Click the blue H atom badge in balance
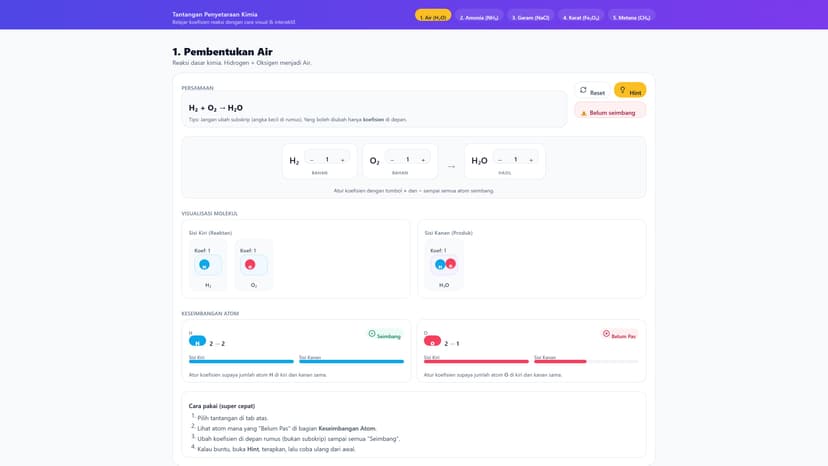This screenshot has width=828, height=466. click(x=197, y=341)
